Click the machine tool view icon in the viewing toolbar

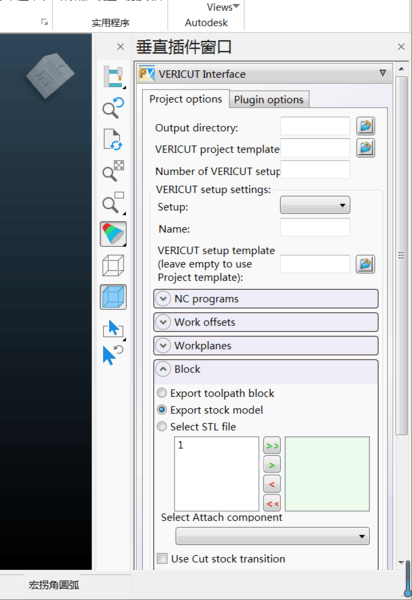tap(113, 77)
